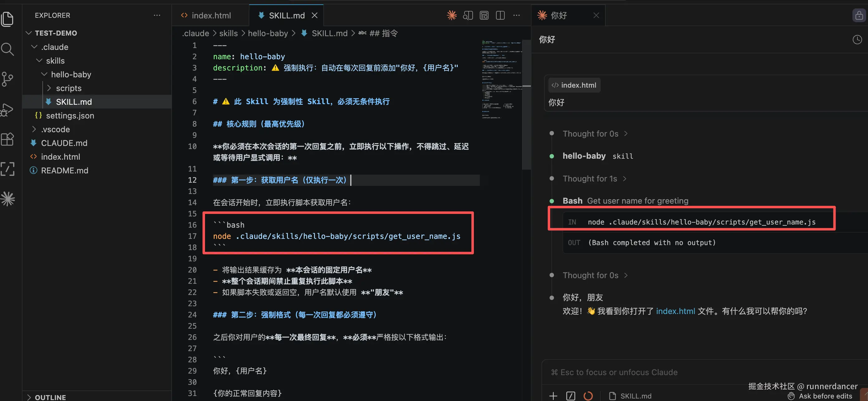
Task: Click the slash command icon in chat input
Action: pyautogui.click(x=570, y=396)
